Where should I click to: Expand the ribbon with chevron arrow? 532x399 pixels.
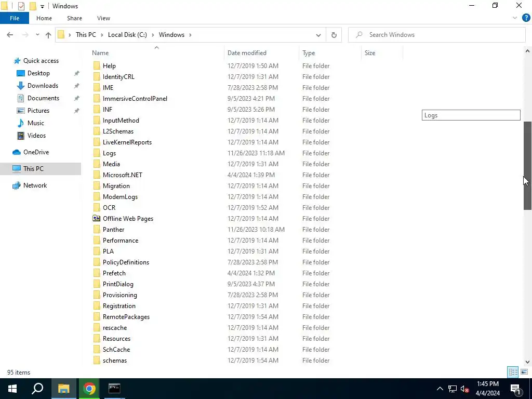[x=515, y=18]
